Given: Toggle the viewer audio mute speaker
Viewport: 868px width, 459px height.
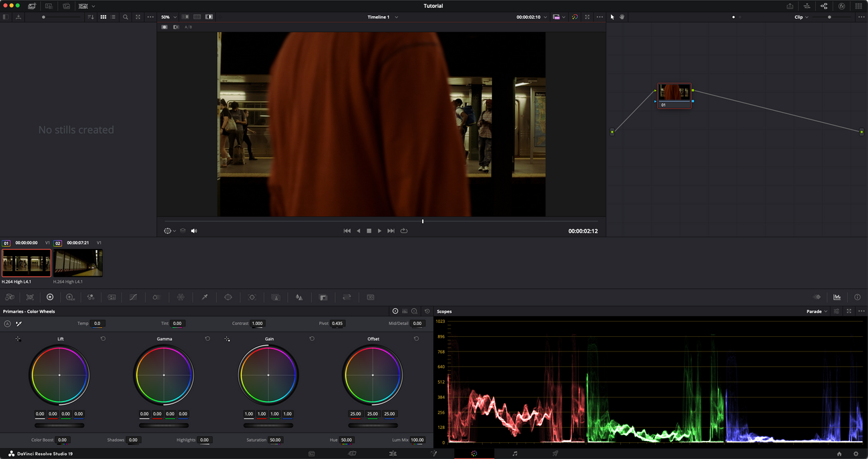Looking at the screenshot, I should (x=194, y=231).
